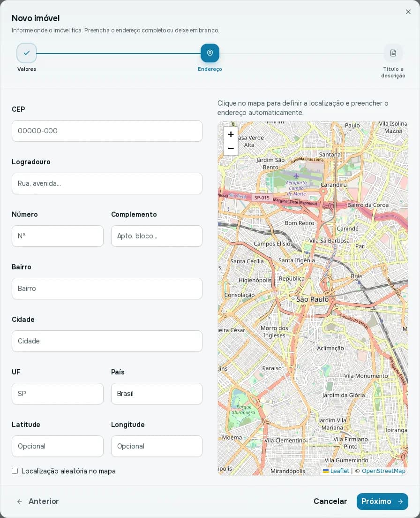Click the República label on the map
Viewport: 420px width, 518px height.
292,279
